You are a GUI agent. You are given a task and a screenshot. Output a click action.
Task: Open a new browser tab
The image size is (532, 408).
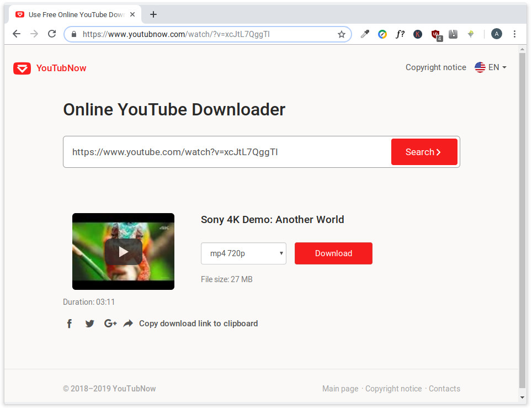click(153, 14)
